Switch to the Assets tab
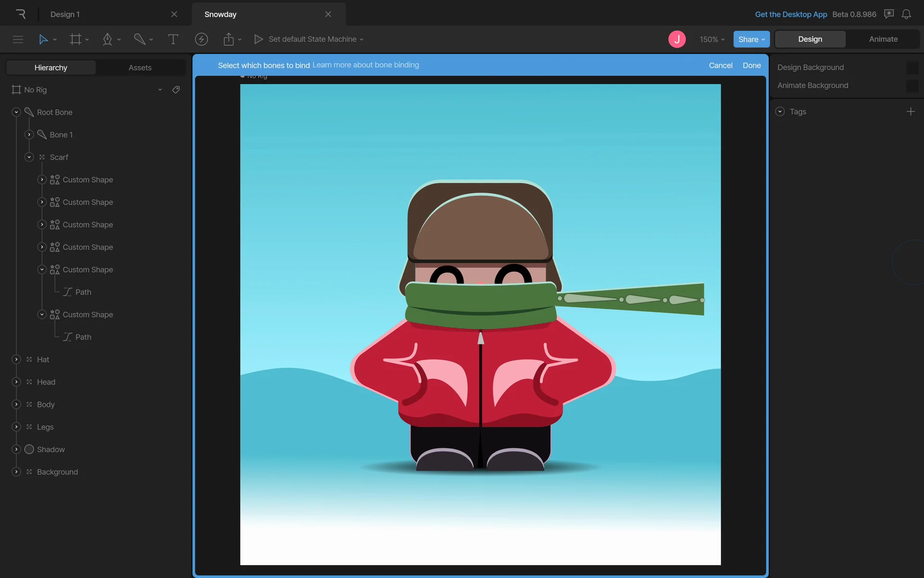 click(x=140, y=67)
